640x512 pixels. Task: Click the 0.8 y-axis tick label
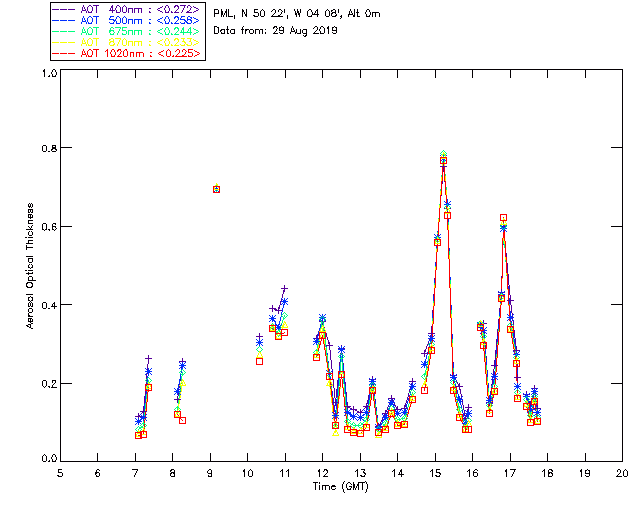pos(47,148)
